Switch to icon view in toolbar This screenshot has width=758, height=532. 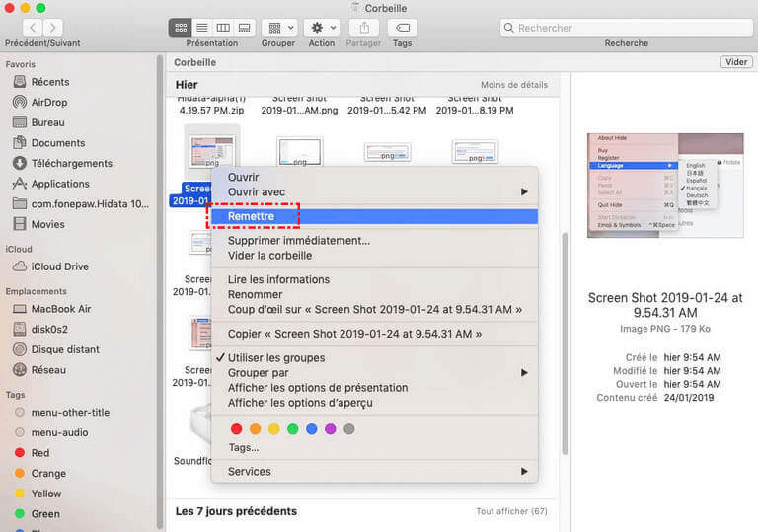pos(181,28)
